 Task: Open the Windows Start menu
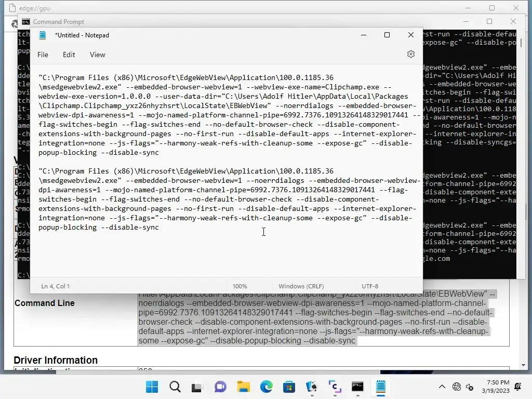pos(152,387)
